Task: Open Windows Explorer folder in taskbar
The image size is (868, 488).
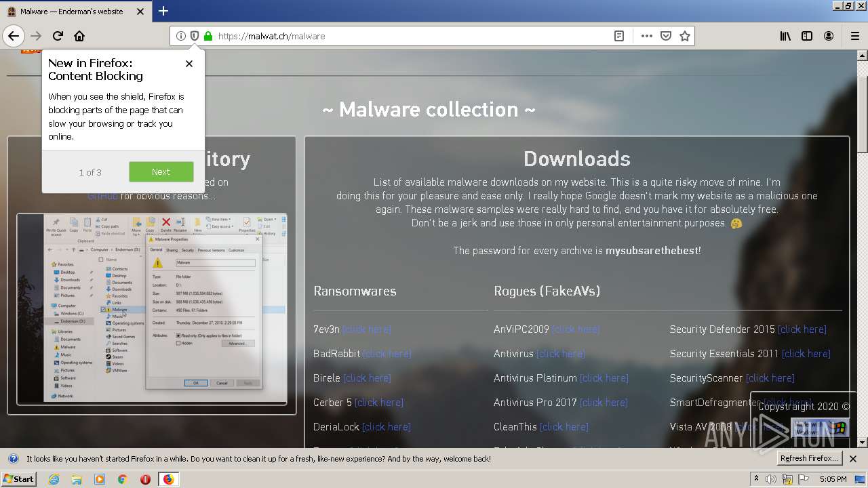Action: (x=77, y=479)
